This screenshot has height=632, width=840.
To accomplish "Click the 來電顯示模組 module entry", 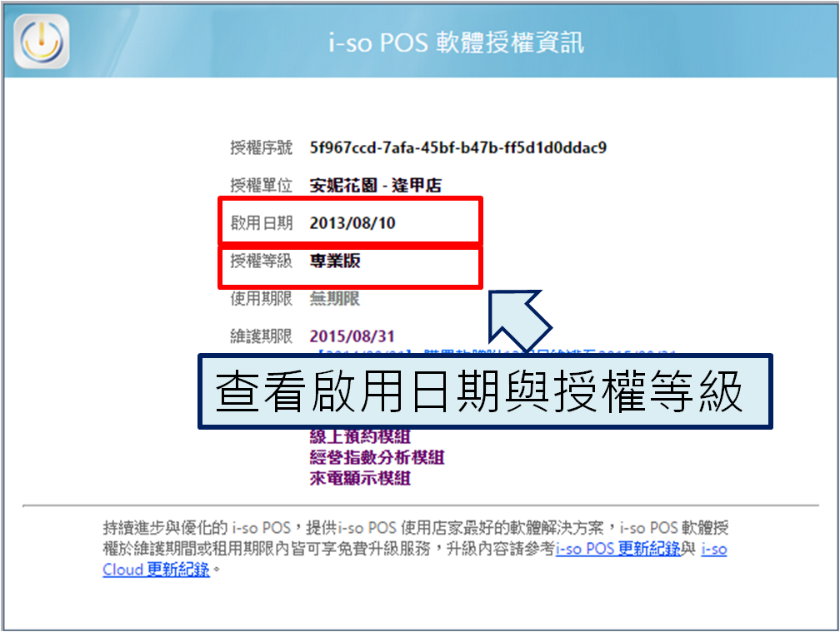I will tap(360, 477).
